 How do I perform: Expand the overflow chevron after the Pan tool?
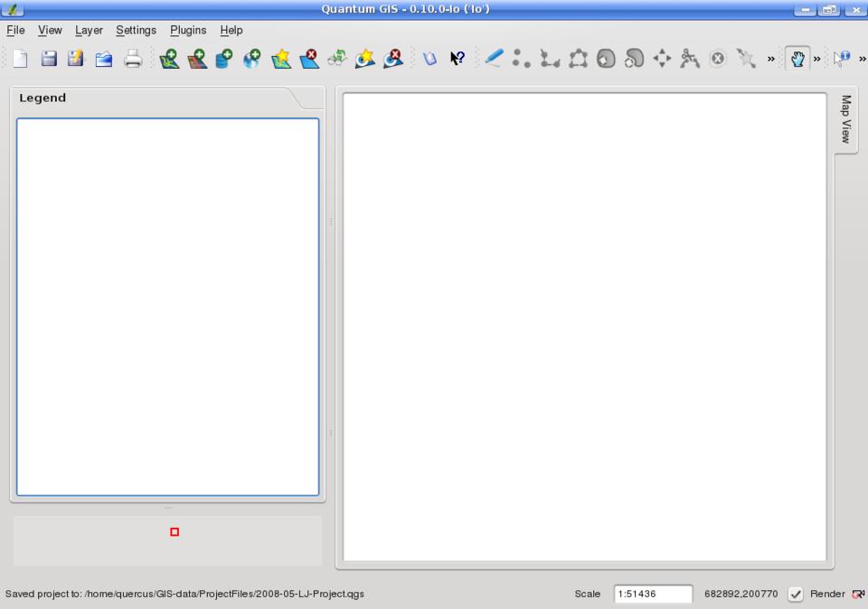[x=817, y=60]
